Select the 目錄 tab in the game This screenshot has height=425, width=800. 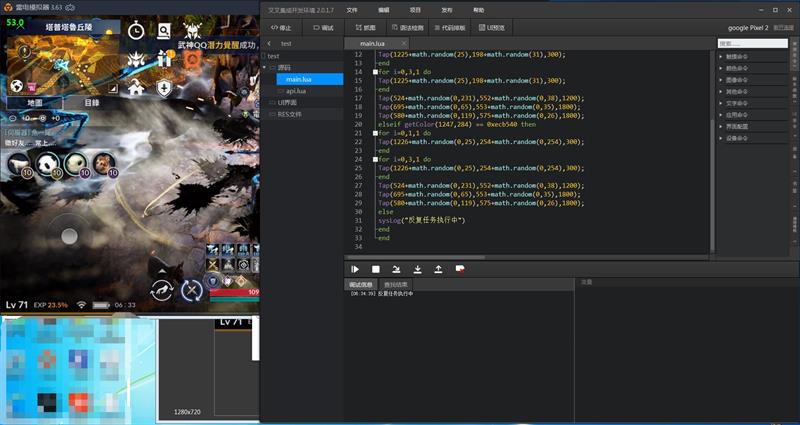pos(92,103)
